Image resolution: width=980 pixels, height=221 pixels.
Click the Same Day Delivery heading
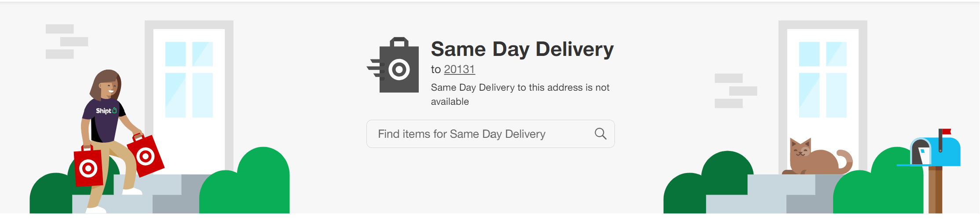(522, 49)
